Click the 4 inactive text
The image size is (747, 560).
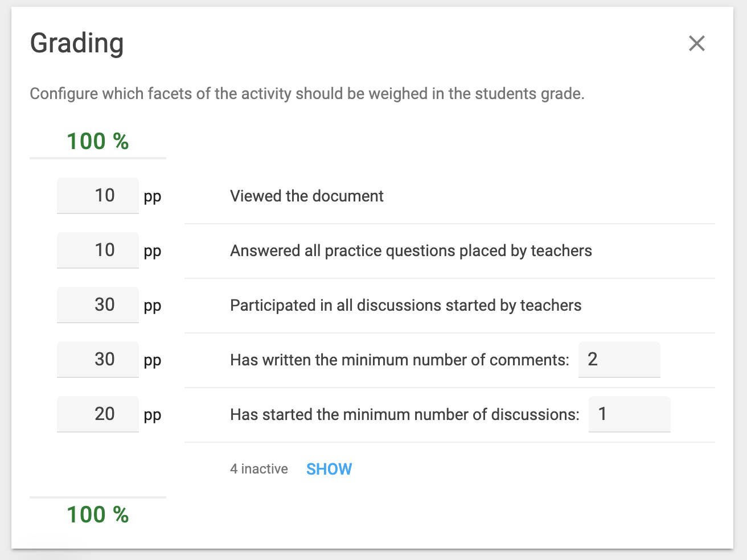point(259,469)
